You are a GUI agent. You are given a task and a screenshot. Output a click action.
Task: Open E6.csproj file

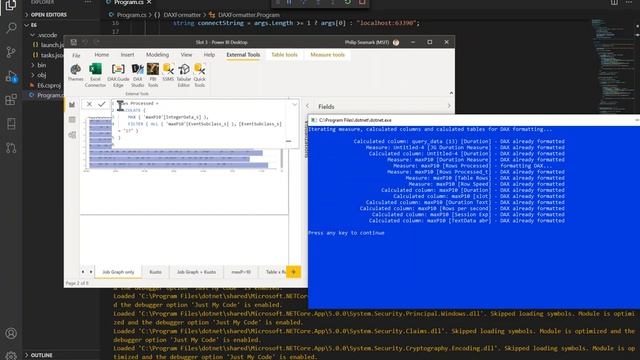coord(46,85)
